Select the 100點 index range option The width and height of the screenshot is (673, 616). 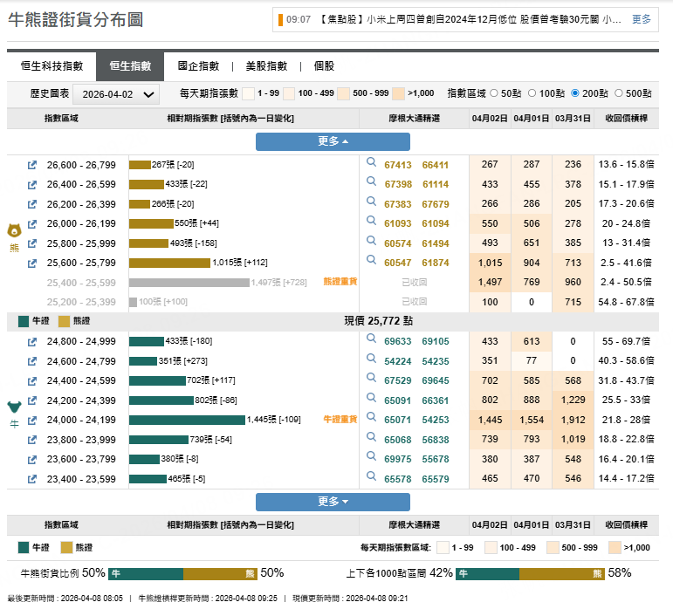(532, 92)
